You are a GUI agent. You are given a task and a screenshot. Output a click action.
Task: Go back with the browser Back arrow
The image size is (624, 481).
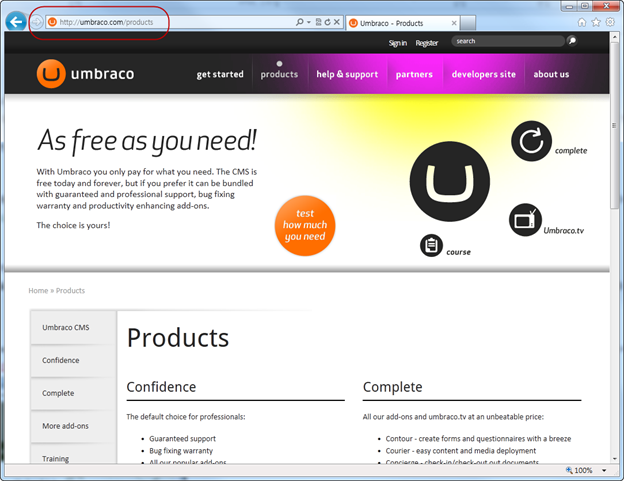pos(16,22)
